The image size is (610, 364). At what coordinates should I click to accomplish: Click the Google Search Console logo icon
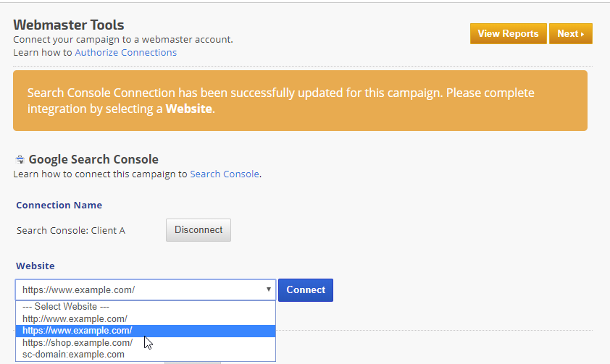point(20,160)
